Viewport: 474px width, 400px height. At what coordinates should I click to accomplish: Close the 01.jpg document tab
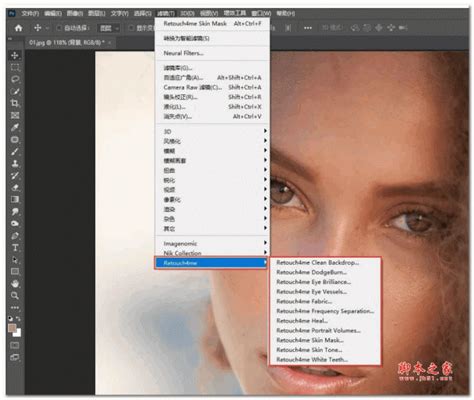coord(110,42)
